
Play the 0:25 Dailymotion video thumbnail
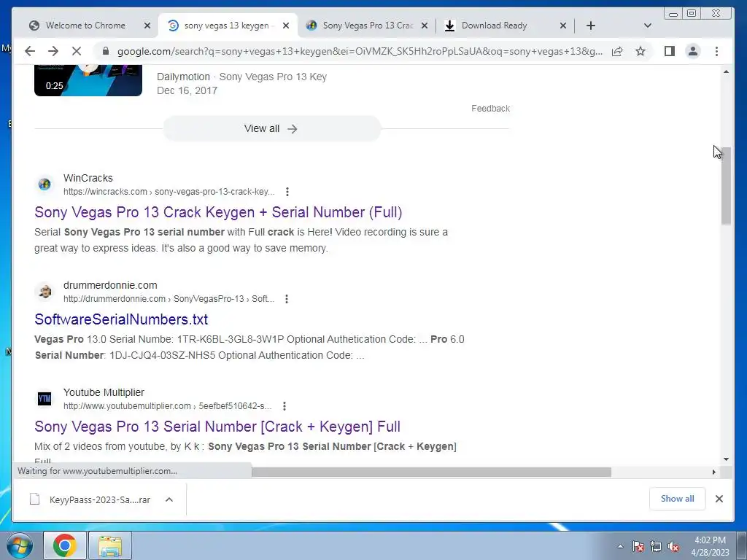click(x=88, y=81)
